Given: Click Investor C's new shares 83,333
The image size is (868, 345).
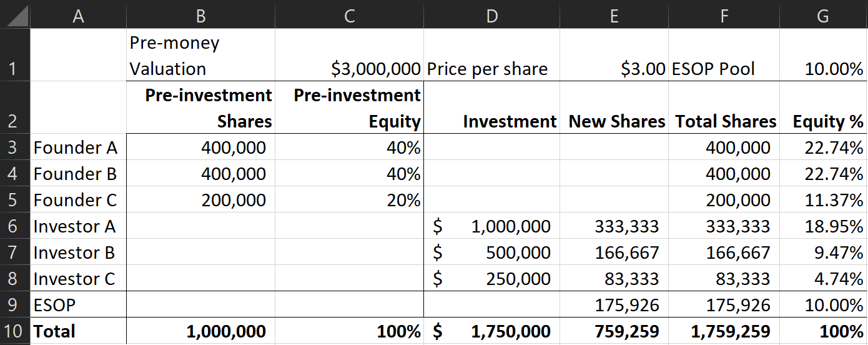Looking at the screenshot, I should pos(614,278).
